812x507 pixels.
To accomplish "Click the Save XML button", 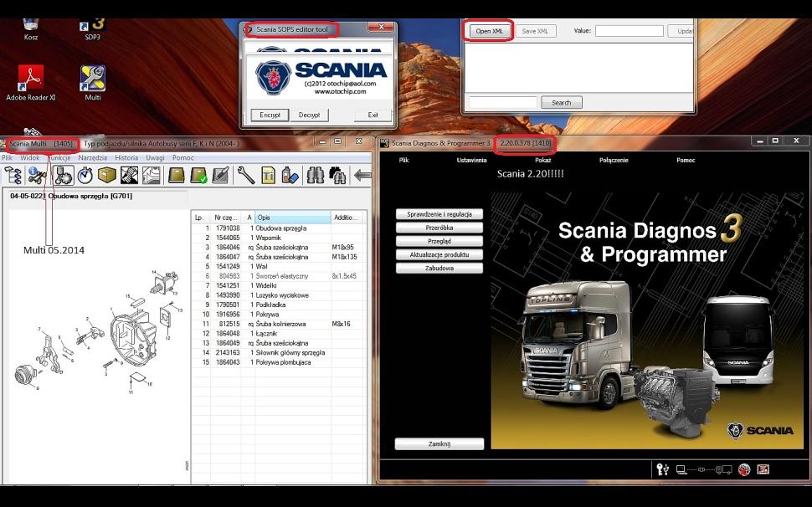I will [535, 31].
